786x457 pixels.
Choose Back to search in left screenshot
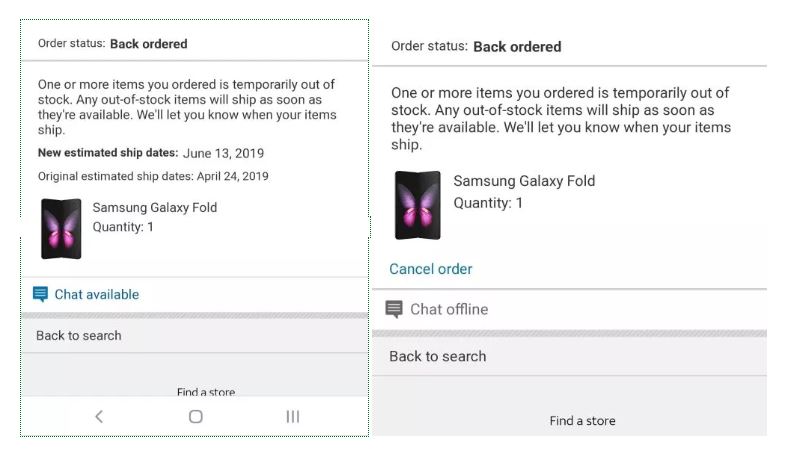pyautogui.click(x=79, y=335)
